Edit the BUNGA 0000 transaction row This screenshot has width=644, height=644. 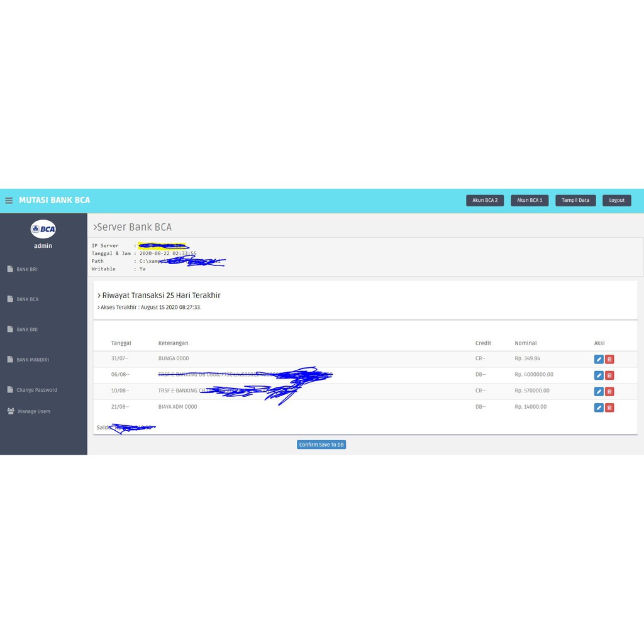coord(599,359)
